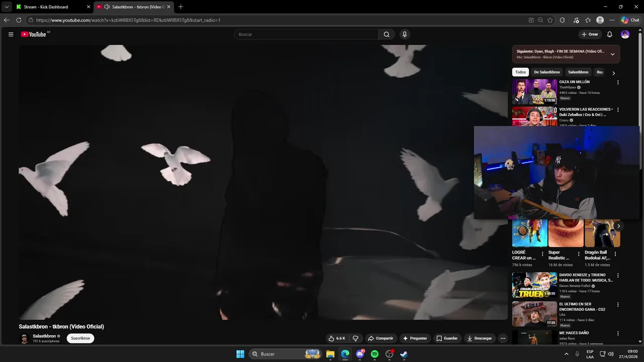
Task: Click into the YouTube Buscar search field
Action: click(306, 34)
